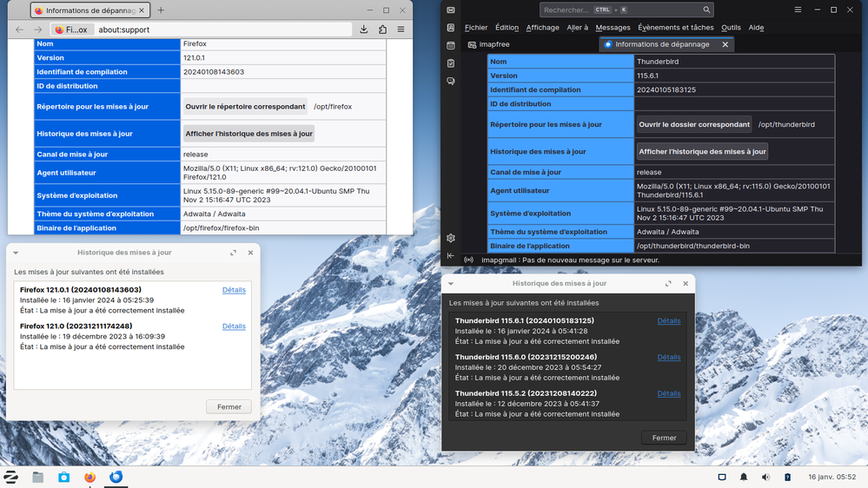Open Firefox extensions puzzle icon
The width and height of the screenshot is (868, 488).
382,30
